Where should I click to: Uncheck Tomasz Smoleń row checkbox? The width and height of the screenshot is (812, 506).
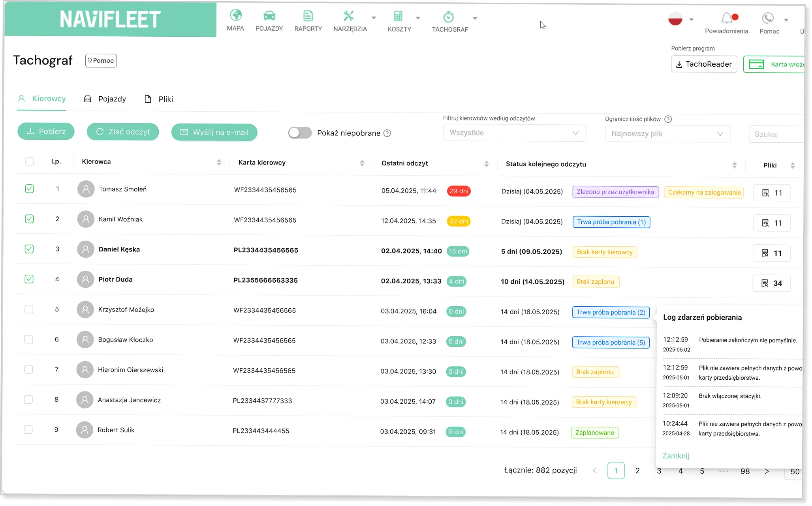tap(30, 189)
